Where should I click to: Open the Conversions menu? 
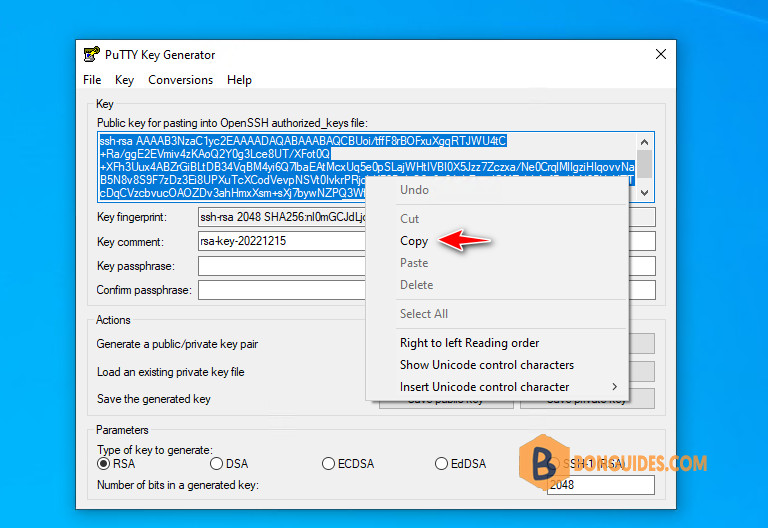[180, 80]
